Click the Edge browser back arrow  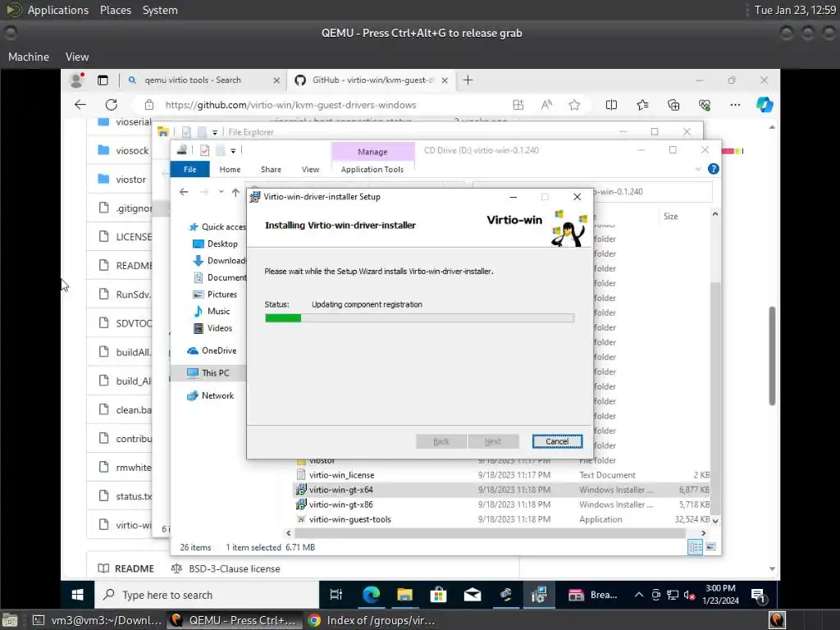pyautogui.click(x=80, y=105)
